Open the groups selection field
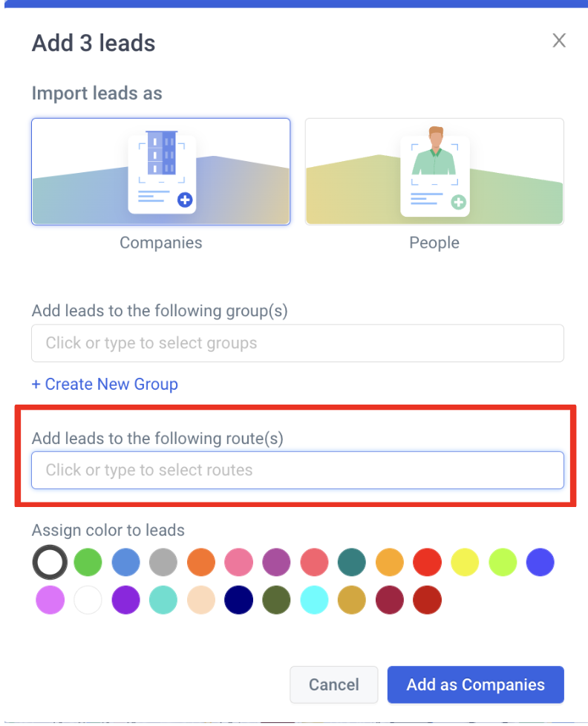Screen dimensions: 588x726 [298, 343]
